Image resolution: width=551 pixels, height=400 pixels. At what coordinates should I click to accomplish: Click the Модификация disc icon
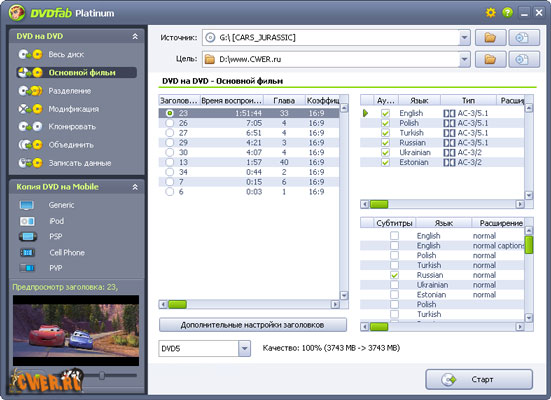click(31, 109)
